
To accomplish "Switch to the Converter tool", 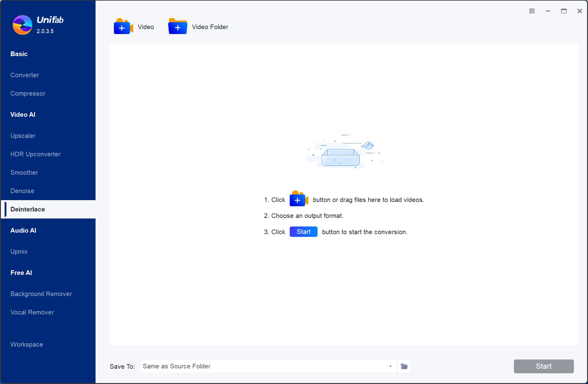I will click(24, 75).
